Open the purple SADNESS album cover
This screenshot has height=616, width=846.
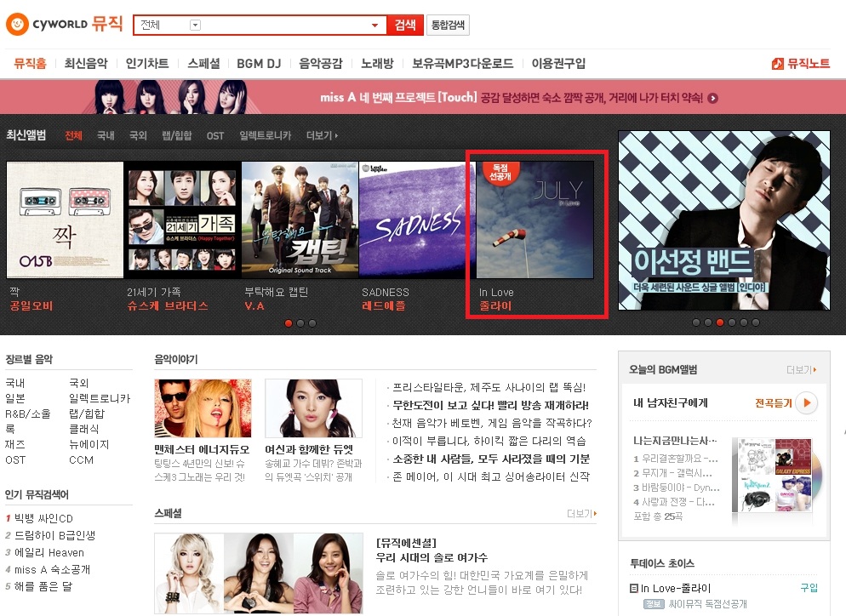tap(417, 220)
